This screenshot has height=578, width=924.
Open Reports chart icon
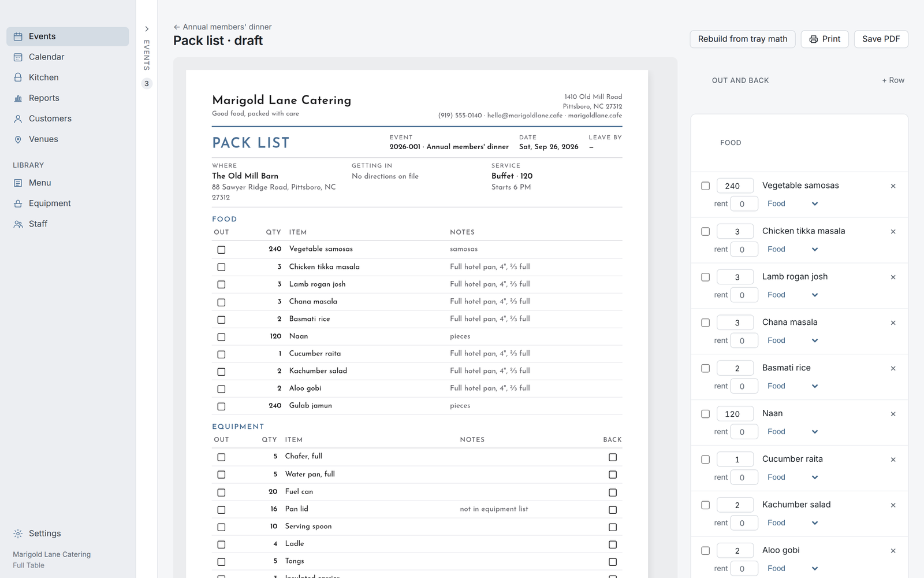pyautogui.click(x=18, y=98)
